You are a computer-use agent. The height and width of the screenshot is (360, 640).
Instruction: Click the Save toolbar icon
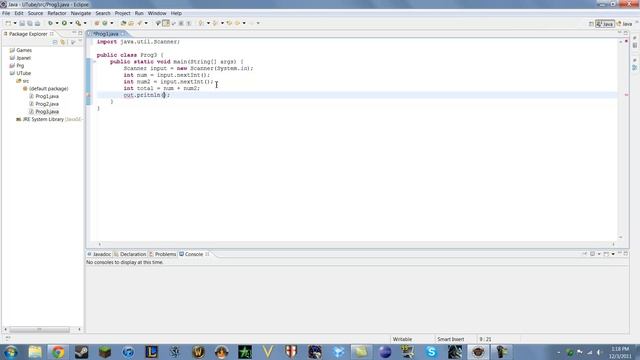22,23
